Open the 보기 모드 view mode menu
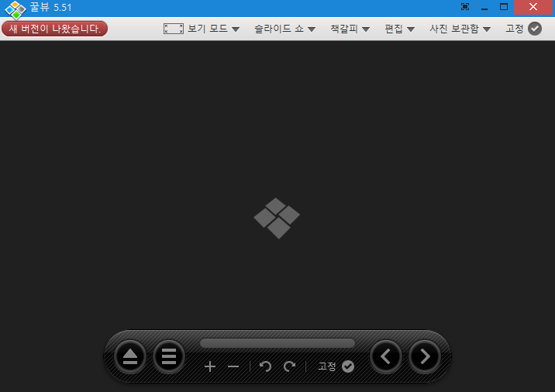Screen dimensions: 555x392 (x=213, y=29)
